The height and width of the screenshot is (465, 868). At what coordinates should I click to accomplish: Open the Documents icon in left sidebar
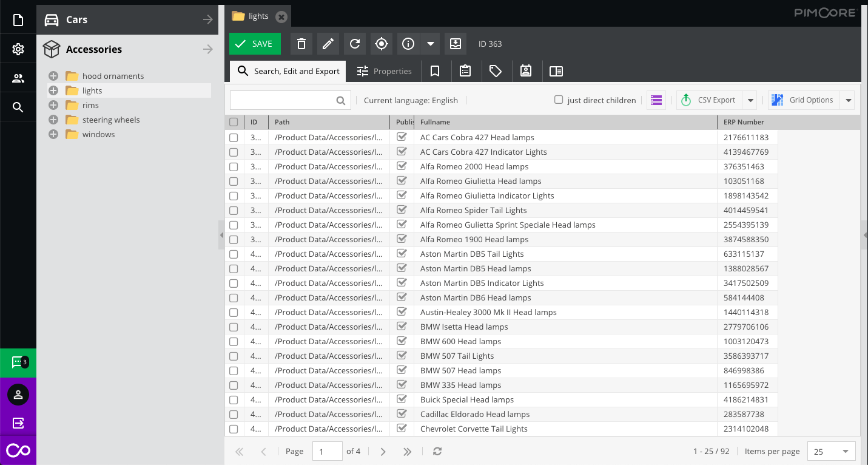point(18,20)
